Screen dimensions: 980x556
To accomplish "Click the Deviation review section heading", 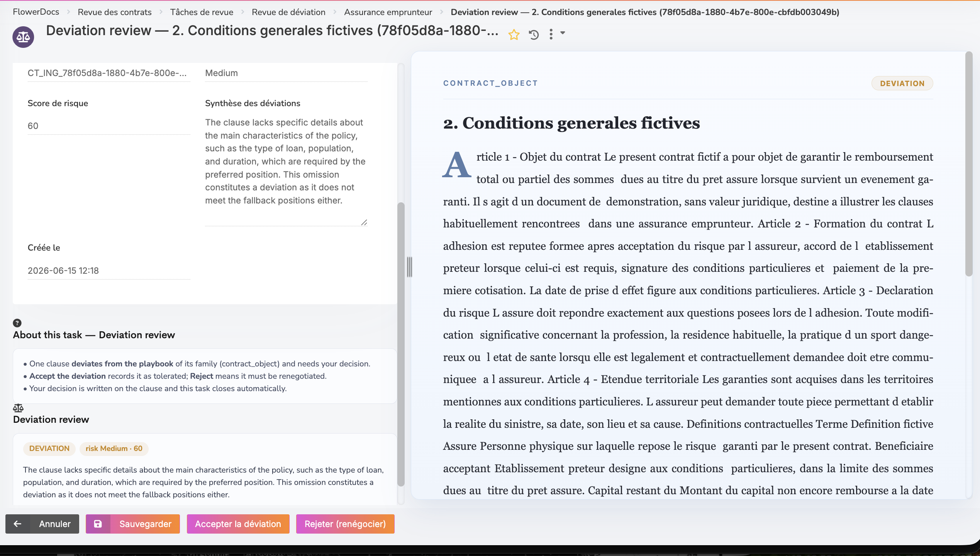I will (51, 419).
